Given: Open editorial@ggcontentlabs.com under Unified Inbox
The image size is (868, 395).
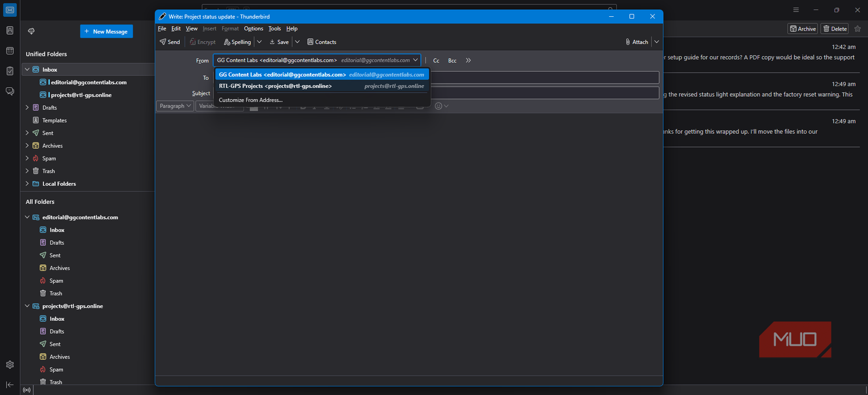Looking at the screenshot, I should [x=89, y=82].
